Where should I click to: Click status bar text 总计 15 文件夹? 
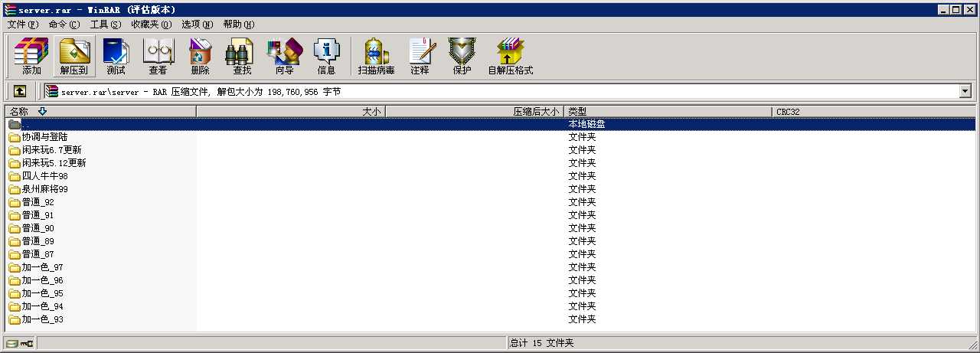[542, 343]
